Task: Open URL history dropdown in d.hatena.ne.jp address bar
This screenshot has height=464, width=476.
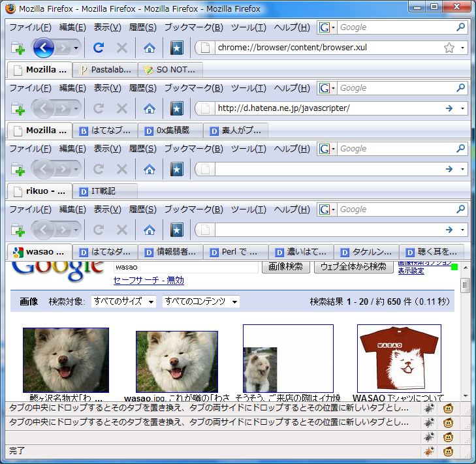Action: [462, 108]
